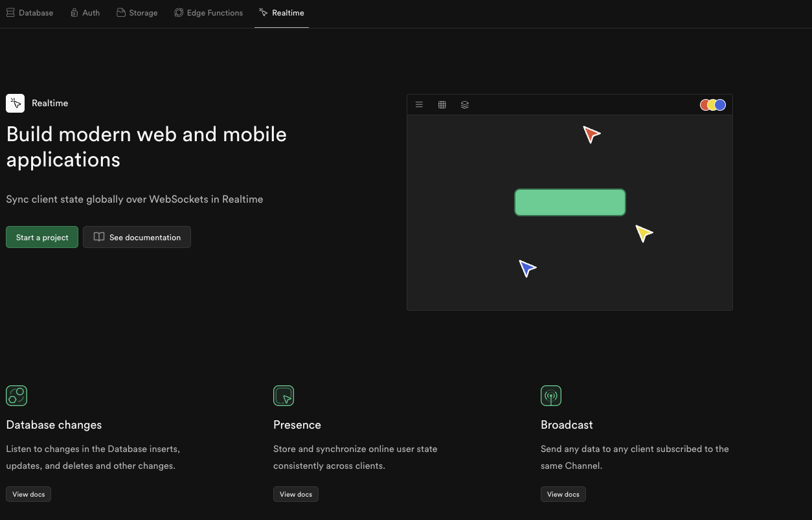Click the red user avatar circle

point(705,105)
